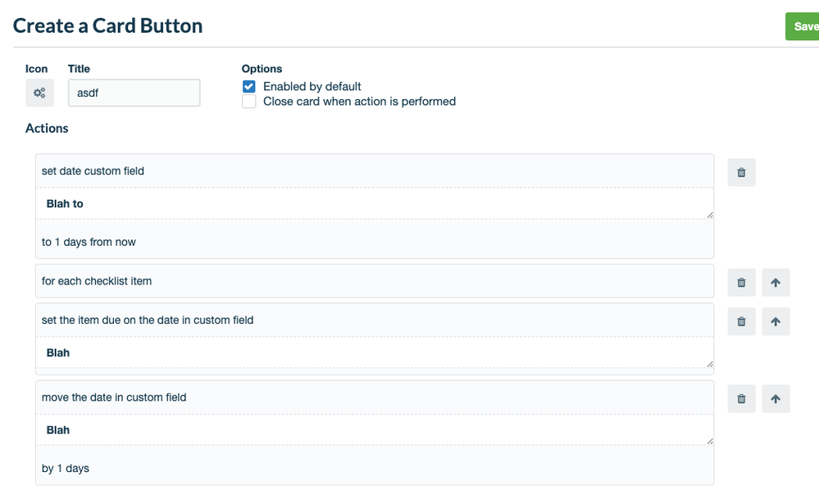Viewport: 819px width, 504px height.
Task: Click Blah field under move the date
Action: [375, 430]
